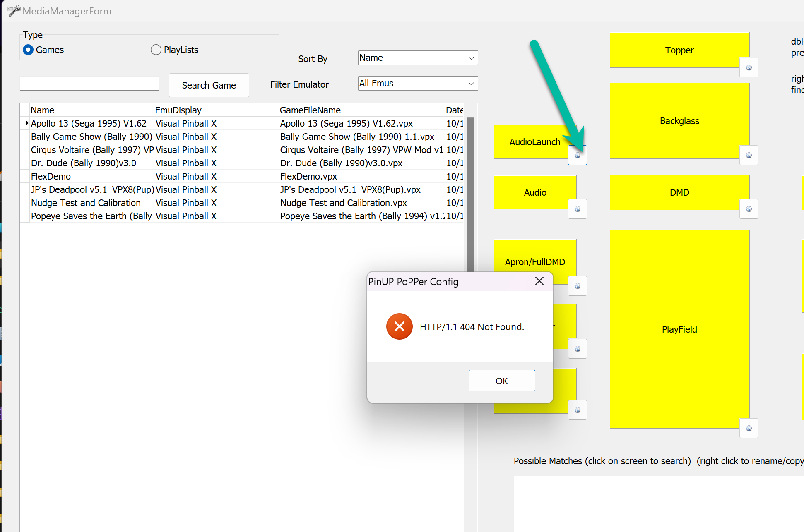This screenshot has height=532, width=804.
Task: Click the globe icon at Backglass corner
Action: pyautogui.click(x=749, y=156)
